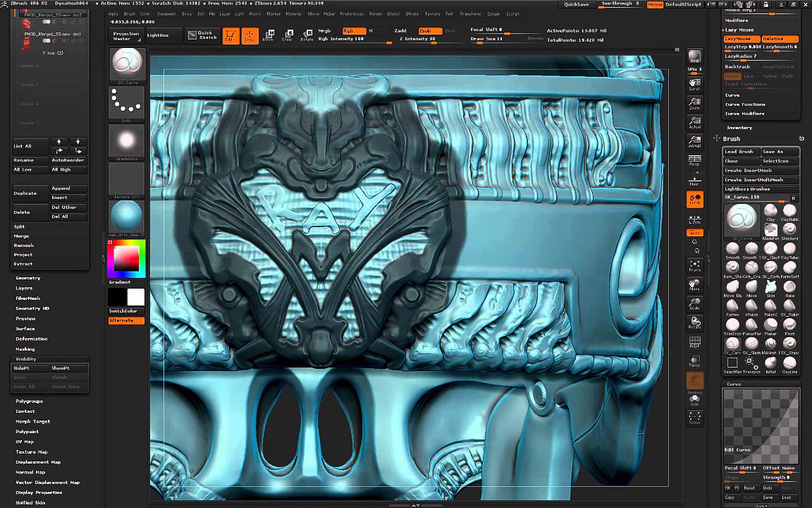Screen dimensions: 812x508
Task: Expand the Geometry subpalette
Action: coord(28,278)
